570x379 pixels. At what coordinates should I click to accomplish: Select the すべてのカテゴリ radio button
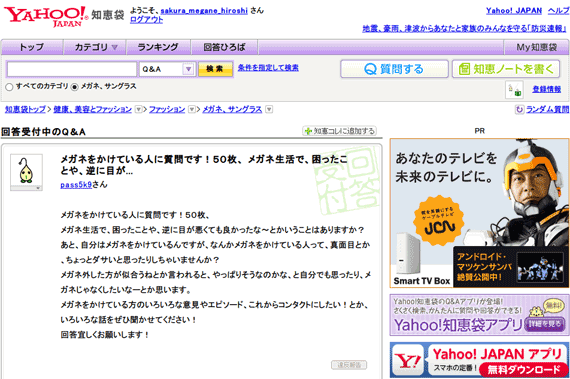pyautogui.click(x=9, y=87)
